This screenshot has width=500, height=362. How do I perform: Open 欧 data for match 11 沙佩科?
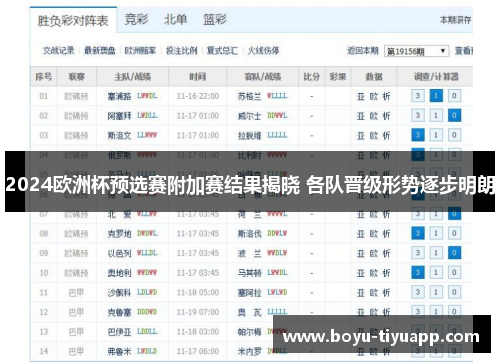point(374,293)
